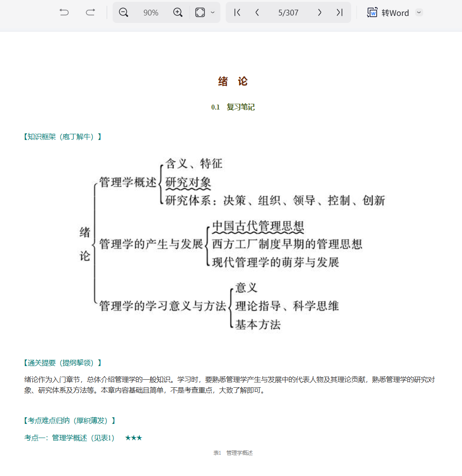Click the 0.1 复习笔记 section heading
The image size is (462, 476).
tap(233, 107)
